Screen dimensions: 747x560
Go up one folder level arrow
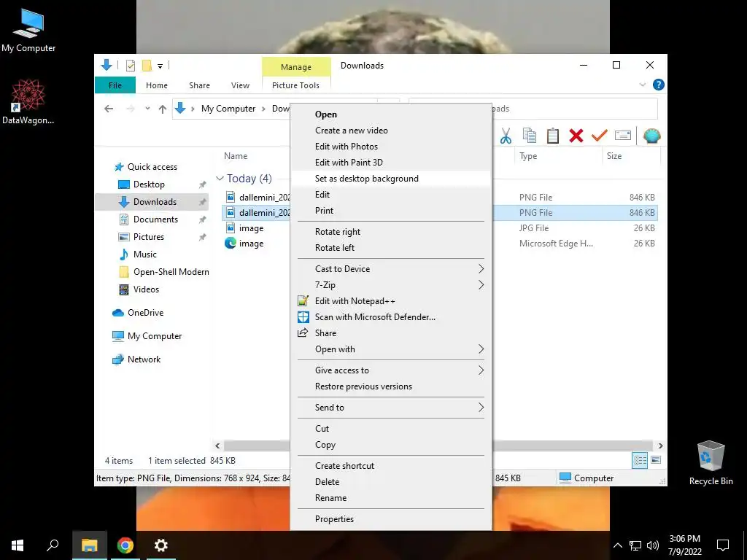coord(163,109)
